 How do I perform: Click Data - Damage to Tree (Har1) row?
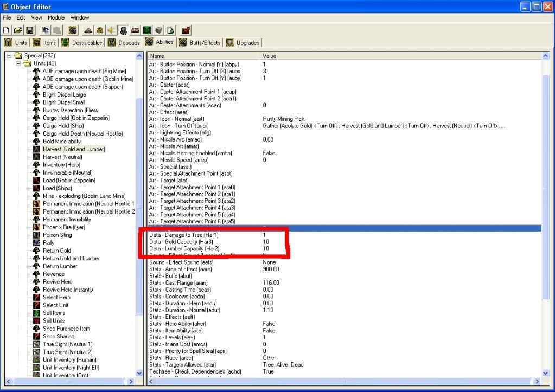(345, 235)
